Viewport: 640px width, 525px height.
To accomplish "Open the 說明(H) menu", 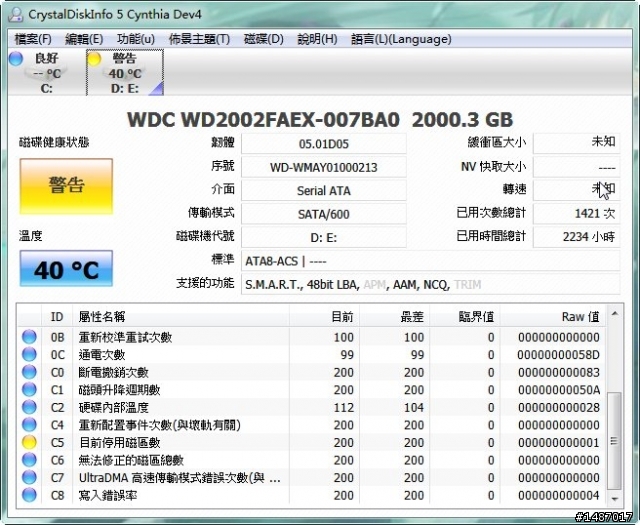I will [317, 39].
